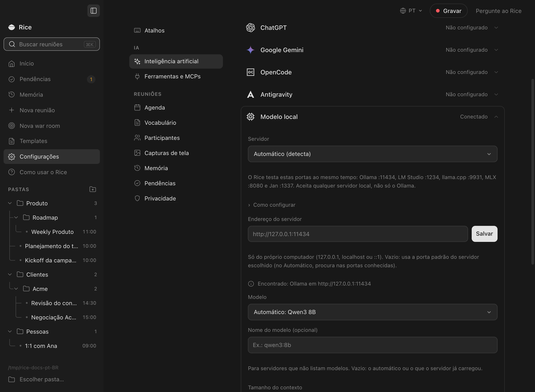This screenshot has width=535, height=392.
Task: Click the info icon beside Encontrado: Ollama
Action: [x=251, y=284]
